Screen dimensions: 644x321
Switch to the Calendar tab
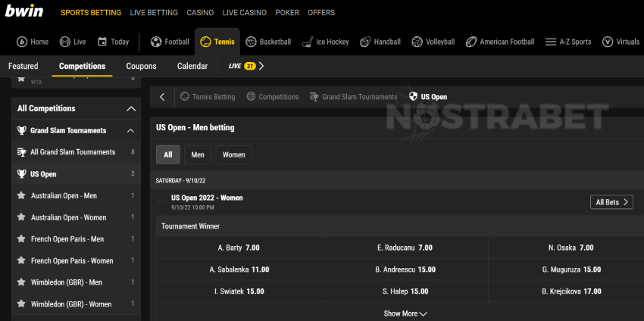[x=192, y=66]
